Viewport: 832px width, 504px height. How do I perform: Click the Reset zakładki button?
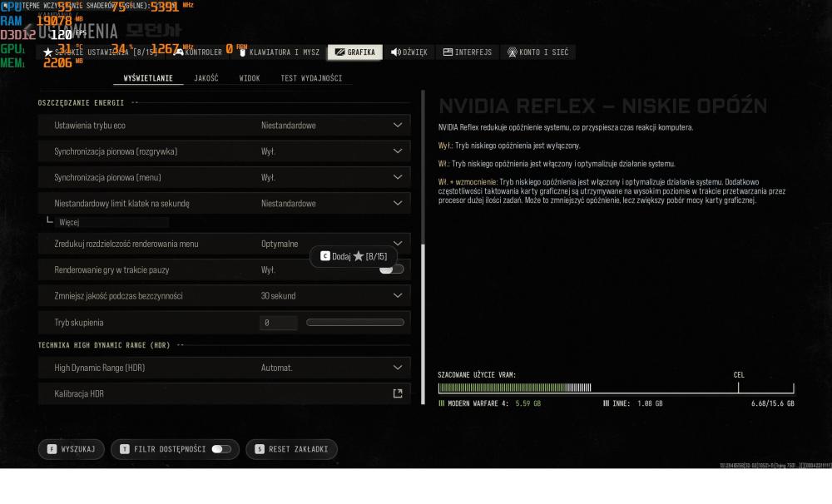[x=291, y=449]
